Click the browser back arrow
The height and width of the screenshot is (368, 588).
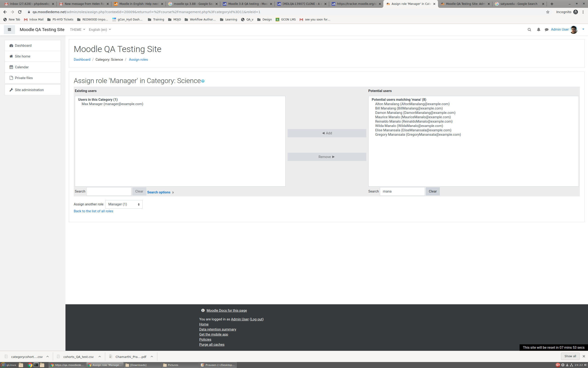5,12
